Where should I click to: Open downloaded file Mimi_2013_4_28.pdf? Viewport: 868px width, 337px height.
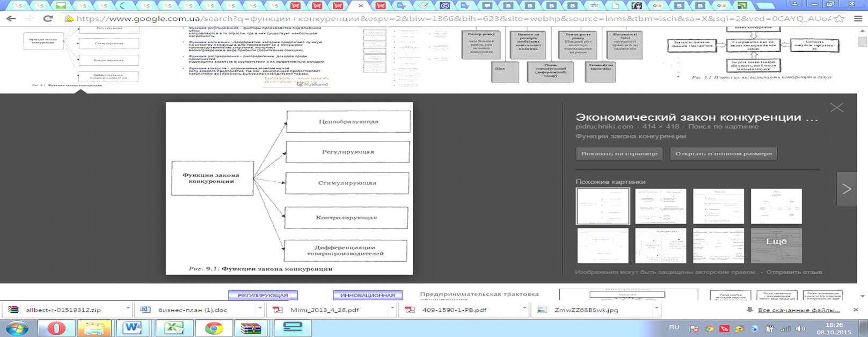[x=329, y=310]
